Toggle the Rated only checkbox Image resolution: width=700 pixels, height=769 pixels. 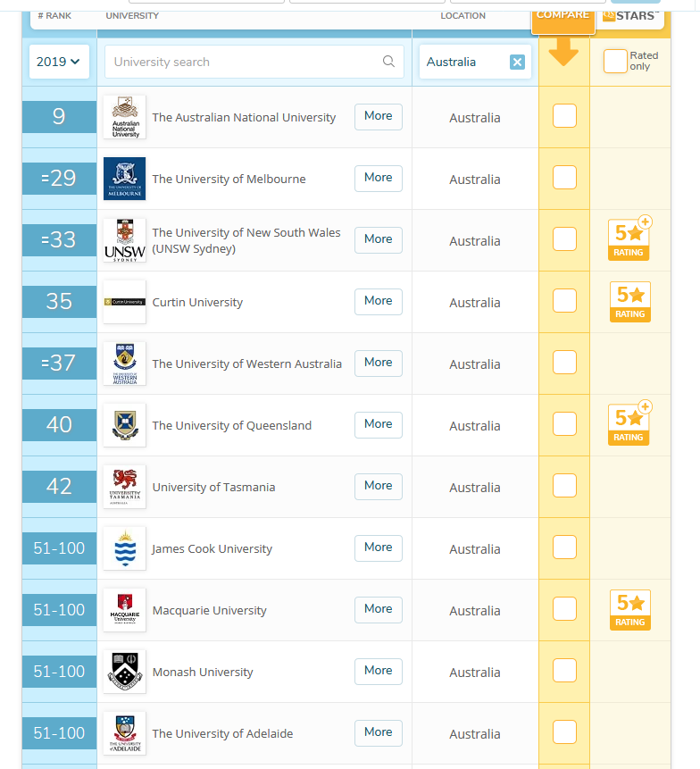(x=615, y=62)
